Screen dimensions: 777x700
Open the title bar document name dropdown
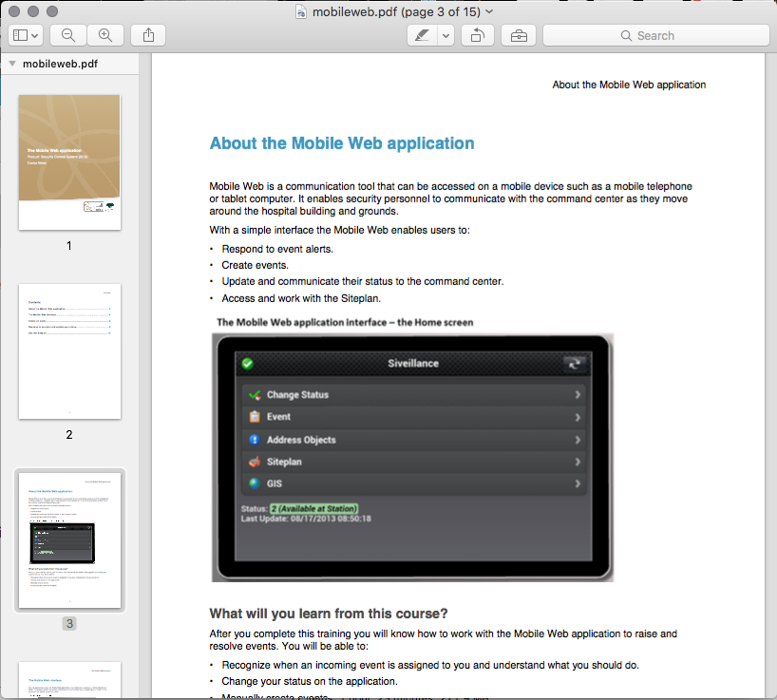click(x=489, y=11)
